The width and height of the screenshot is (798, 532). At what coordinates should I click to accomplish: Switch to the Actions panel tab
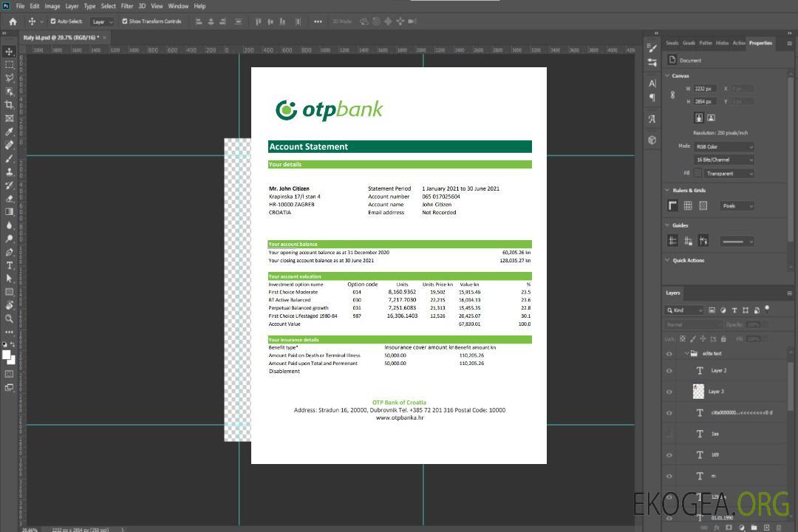tap(738, 44)
